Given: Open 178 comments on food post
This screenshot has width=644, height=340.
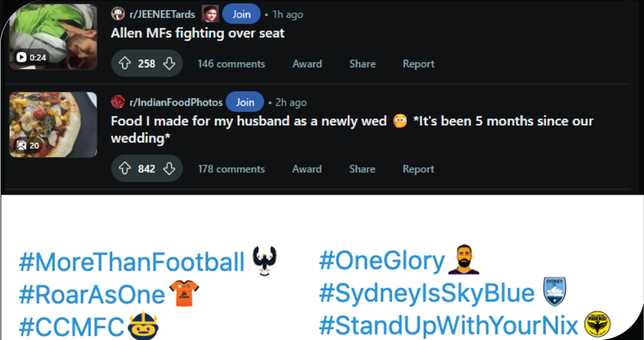Looking at the screenshot, I should click(231, 169).
